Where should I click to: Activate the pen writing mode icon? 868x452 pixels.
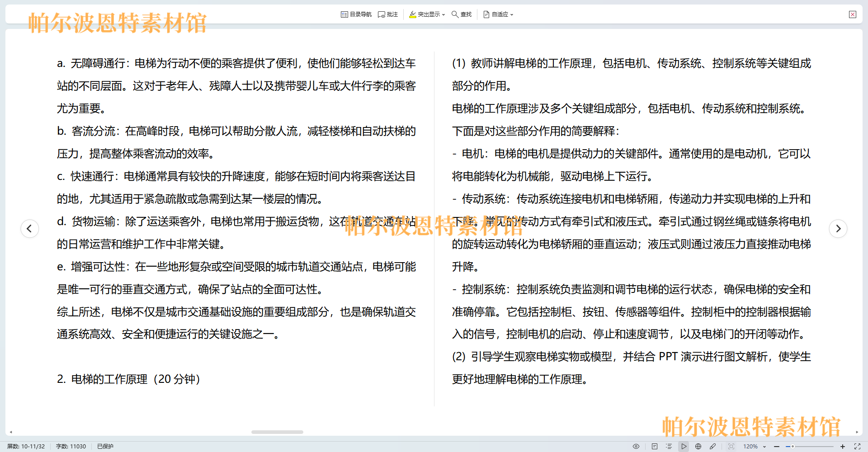click(x=713, y=446)
